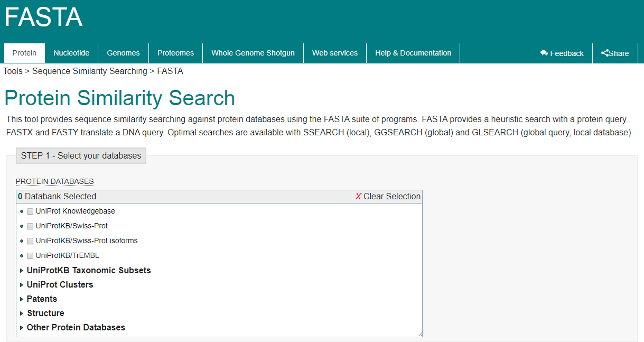Open the Genomes tab

tap(123, 53)
